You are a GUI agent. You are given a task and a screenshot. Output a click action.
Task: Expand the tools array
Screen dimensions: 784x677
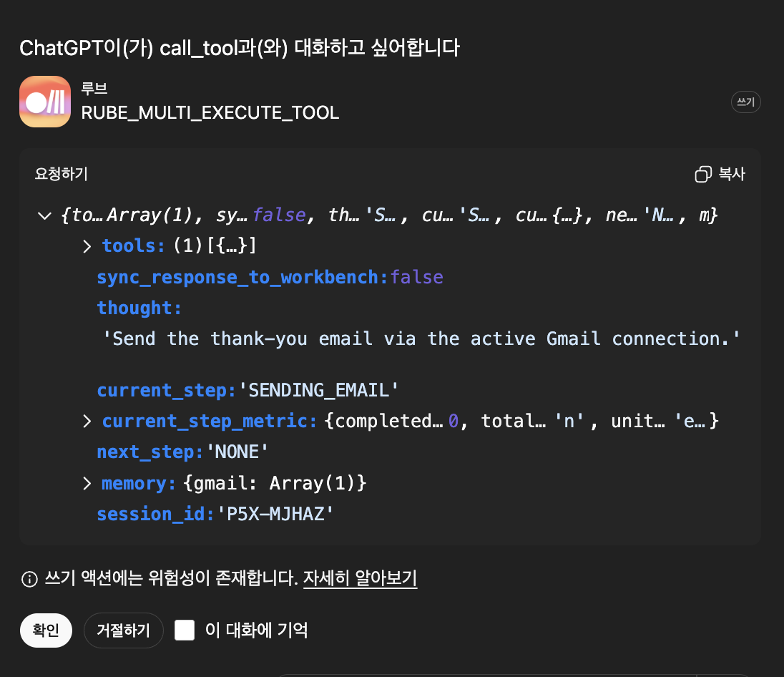click(87, 245)
